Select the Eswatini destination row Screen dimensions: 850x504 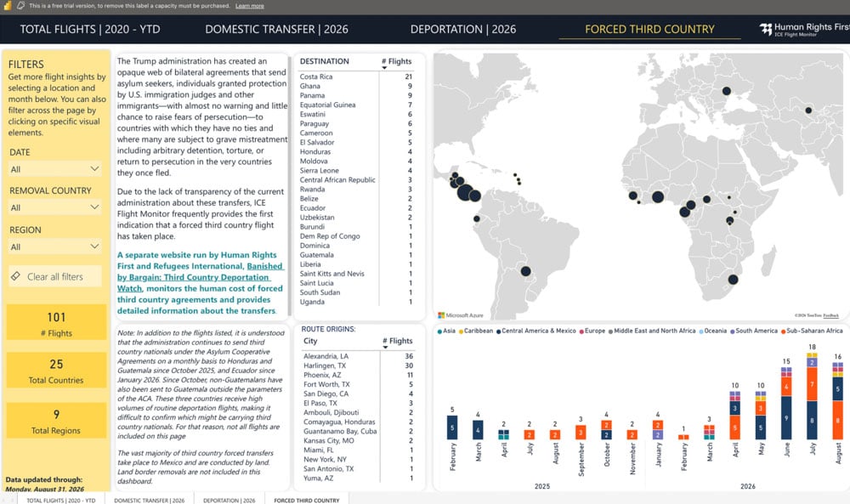356,115
